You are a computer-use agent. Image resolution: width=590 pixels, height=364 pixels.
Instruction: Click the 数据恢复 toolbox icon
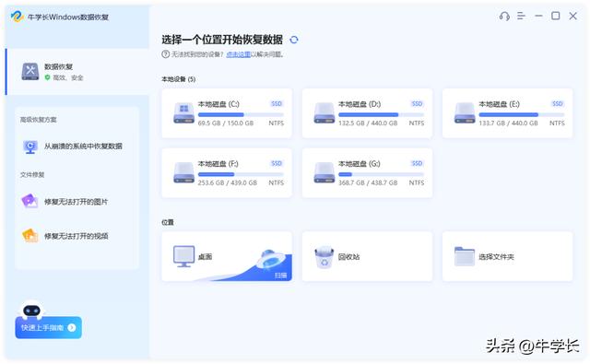click(30, 72)
